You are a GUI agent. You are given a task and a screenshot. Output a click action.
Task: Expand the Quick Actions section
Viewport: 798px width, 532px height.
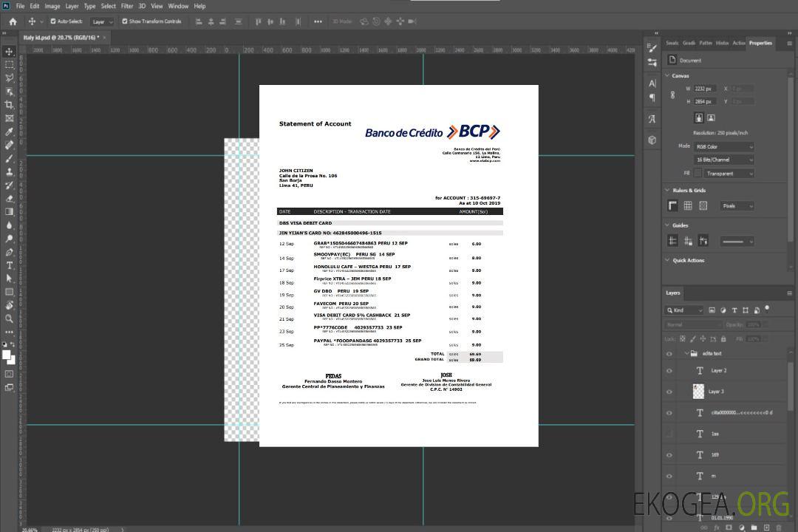[668, 260]
